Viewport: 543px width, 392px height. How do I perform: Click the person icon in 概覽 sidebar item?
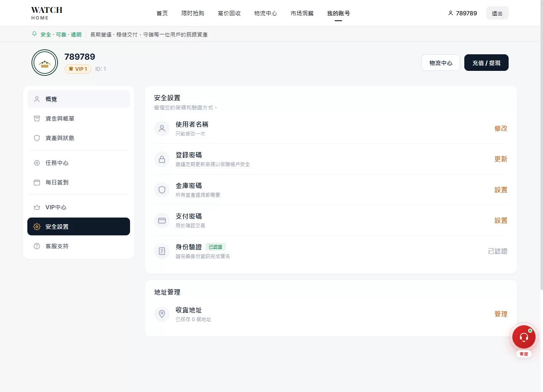click(37, 99)
